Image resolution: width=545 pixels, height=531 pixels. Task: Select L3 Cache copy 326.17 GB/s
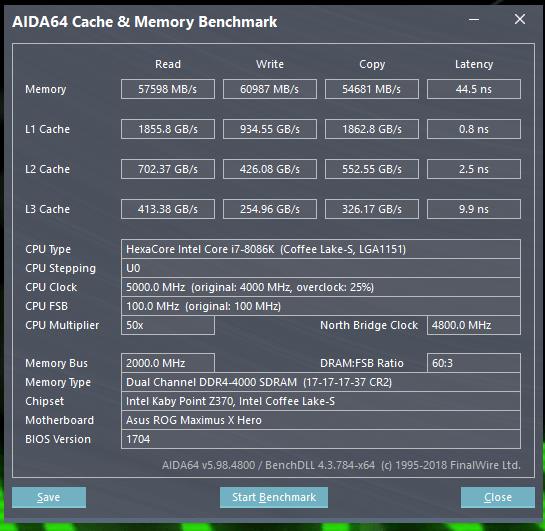[372, 209]
